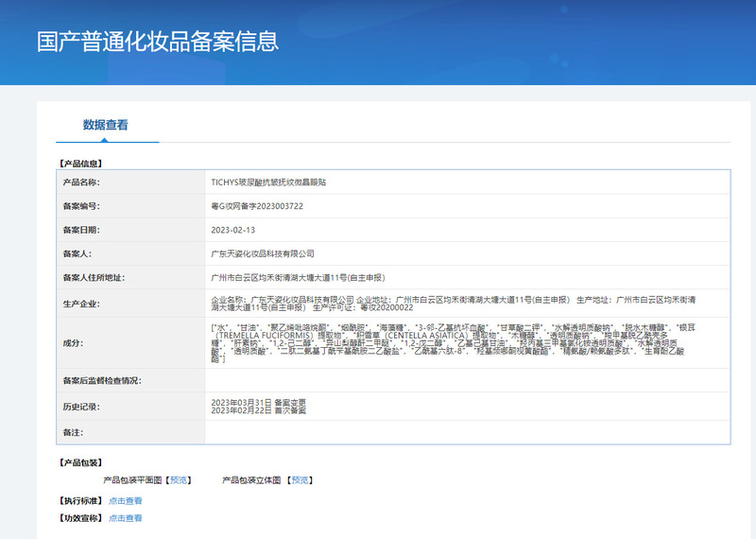
Task: Click the 【产品信息】 section heading
Action: click(x=80, y=164)
